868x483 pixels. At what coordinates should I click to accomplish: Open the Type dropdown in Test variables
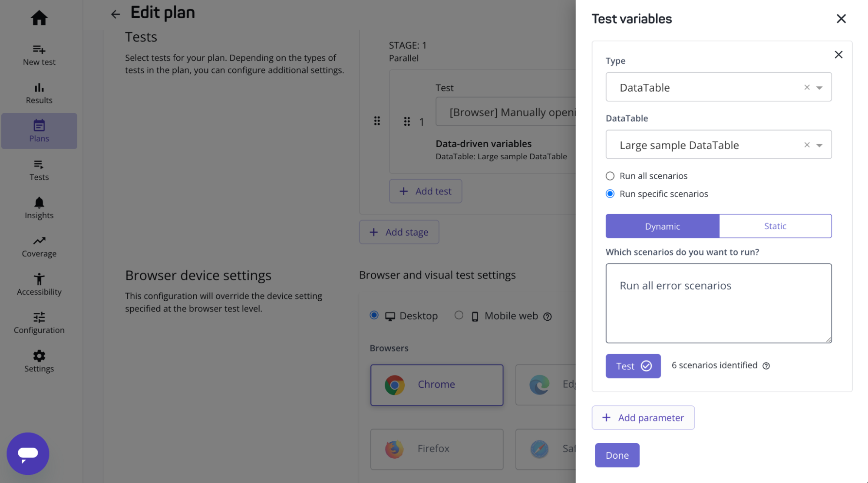click(x=819, y=87)
